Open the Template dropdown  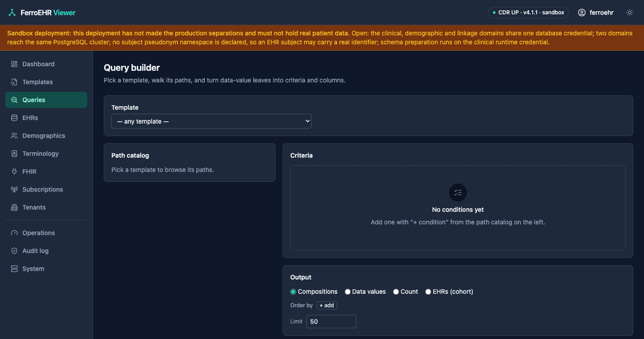[212, 121]
